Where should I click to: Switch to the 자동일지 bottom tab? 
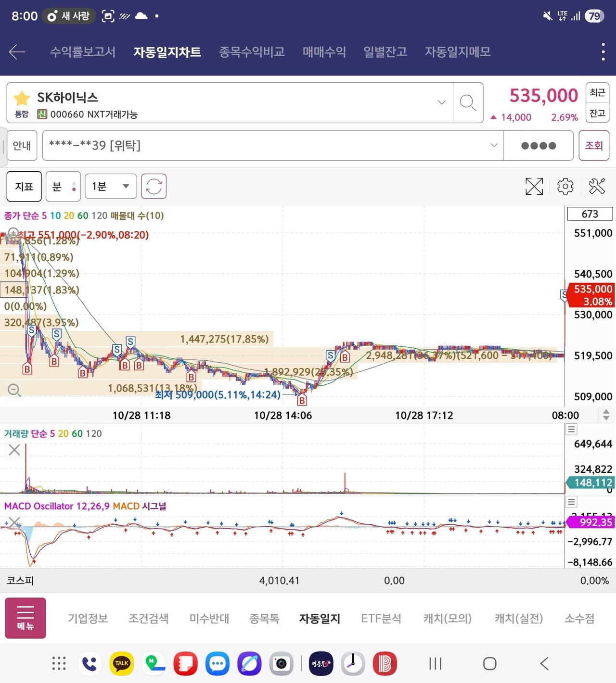(x=319, y=619)
